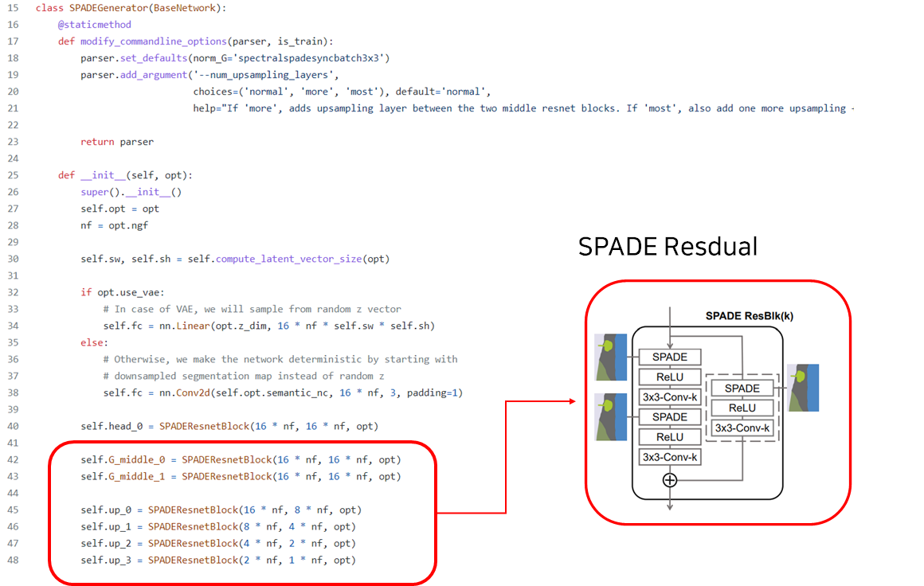Click the 'else:' keyword on line 35
This screenshot has width=924, height=586.
(x=94, y=343)
